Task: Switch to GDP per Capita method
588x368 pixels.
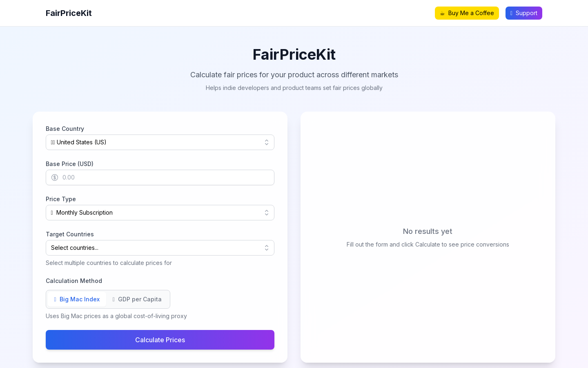Action: click(x=137, y=299)
